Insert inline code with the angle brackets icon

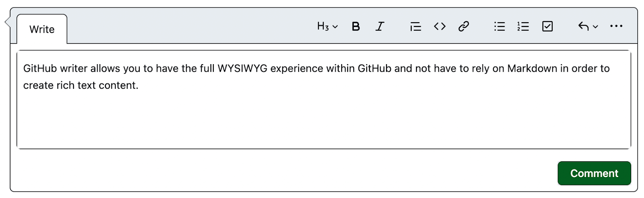pos(440,27)
